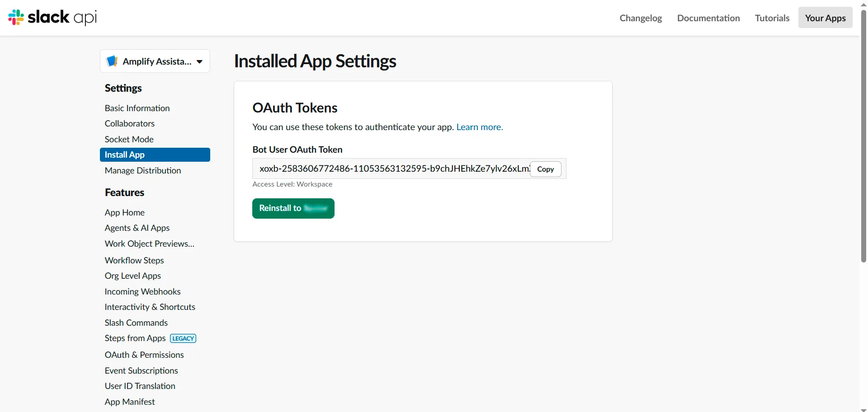Image resolution: width=868 pixels, height=412 pixels.
Task: Open Tutorials from the top navigation
Action: pyautogui.click(x=772, y=18)
